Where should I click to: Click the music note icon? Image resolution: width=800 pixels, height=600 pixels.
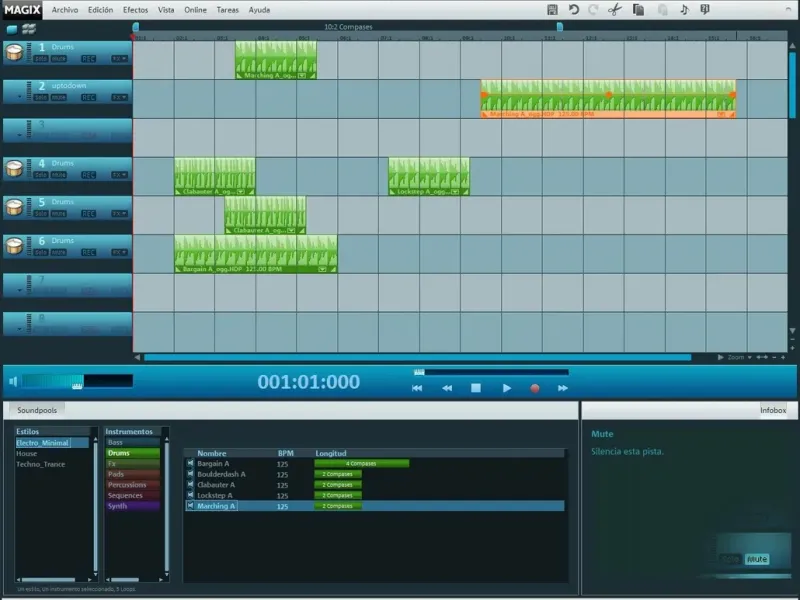pos(685,10)
